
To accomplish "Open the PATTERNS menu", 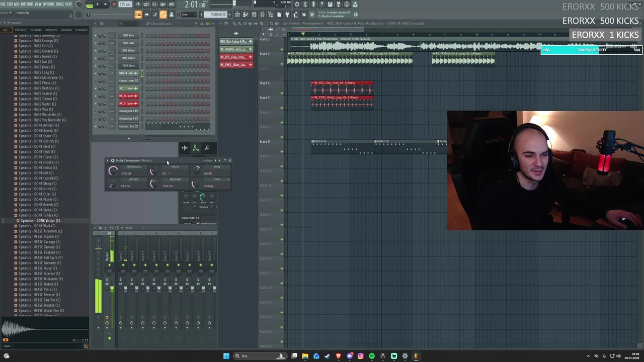I will [x=27, y=4].
